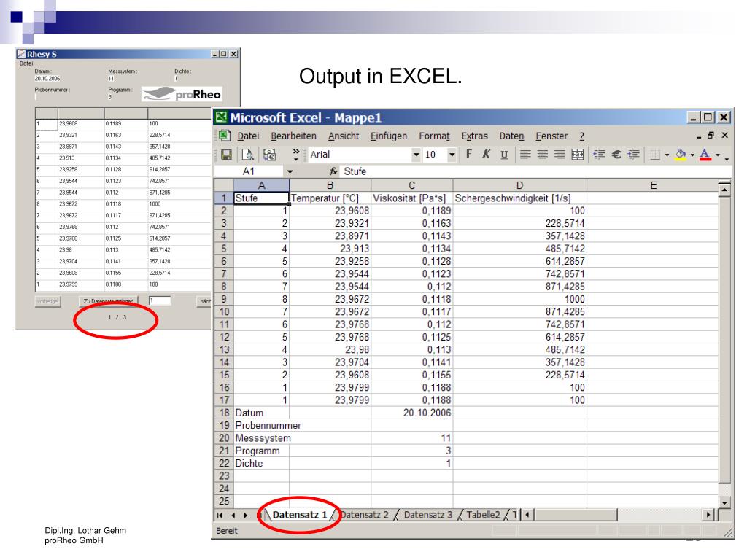The image size is (747, 560).
Task: Toggle bold (F) formatting
Action: 469,154
